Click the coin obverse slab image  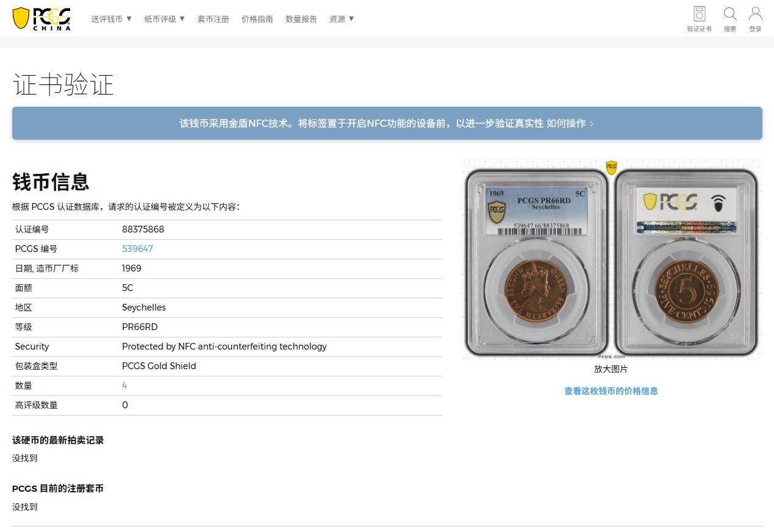[x=537, y=262]
